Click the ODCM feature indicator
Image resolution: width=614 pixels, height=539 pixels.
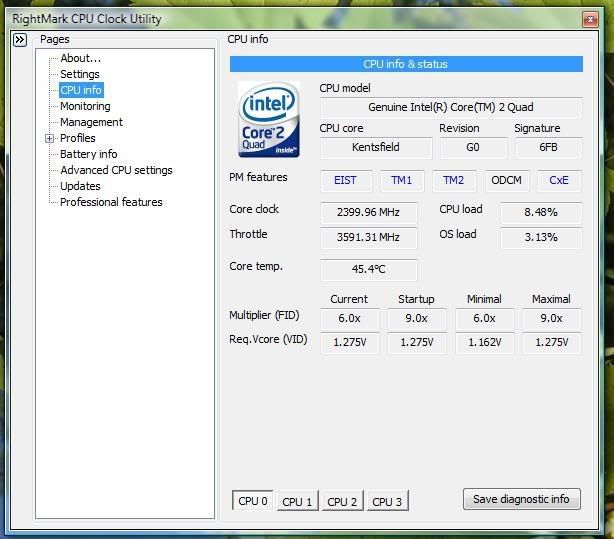[507, 181]
